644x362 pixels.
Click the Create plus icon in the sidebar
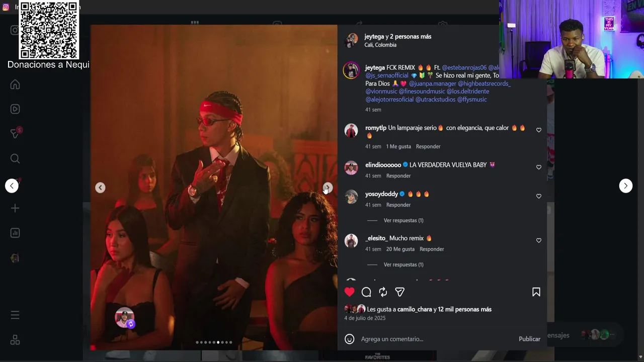tap(15, 208)
